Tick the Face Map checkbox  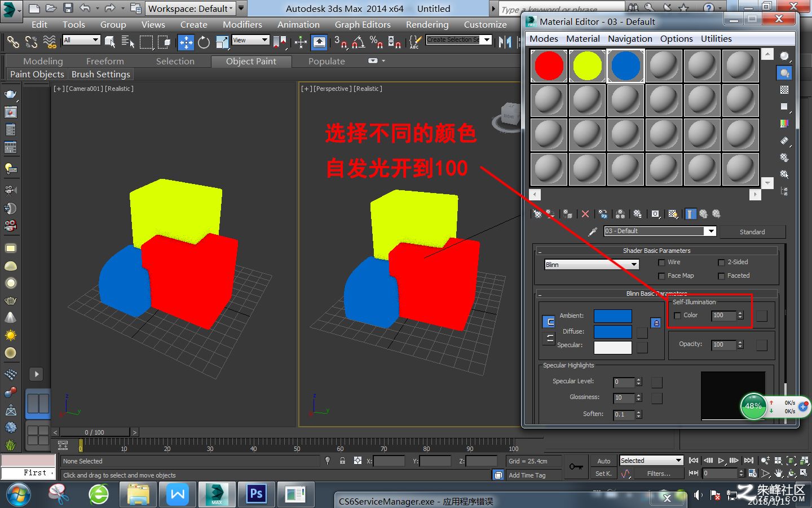pyautogui.click(x=661, y=276)
